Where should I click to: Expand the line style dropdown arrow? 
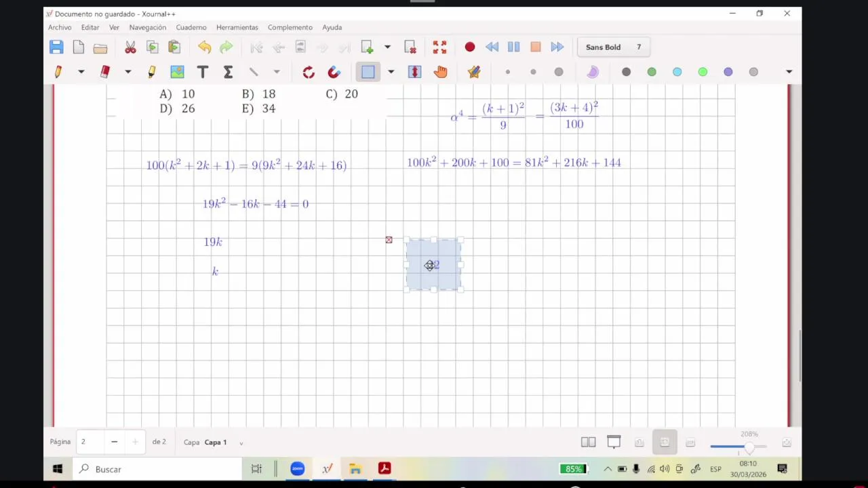[x=277, y=71]
